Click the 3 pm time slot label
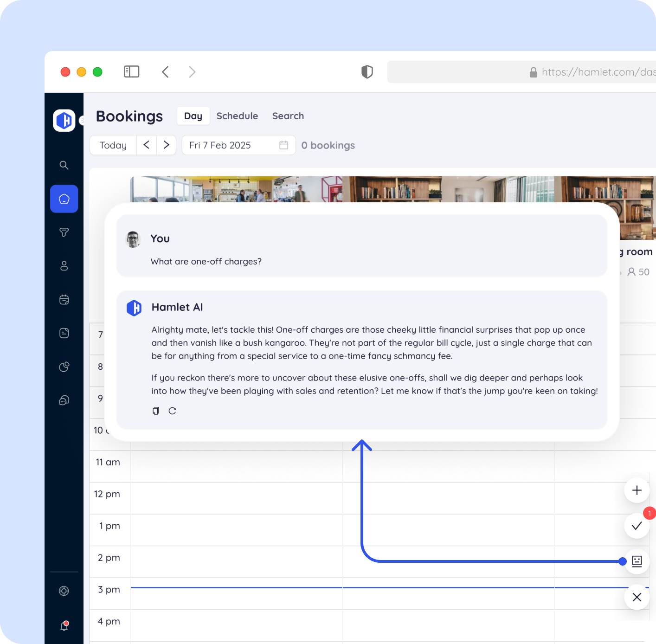 pos(109,590)
